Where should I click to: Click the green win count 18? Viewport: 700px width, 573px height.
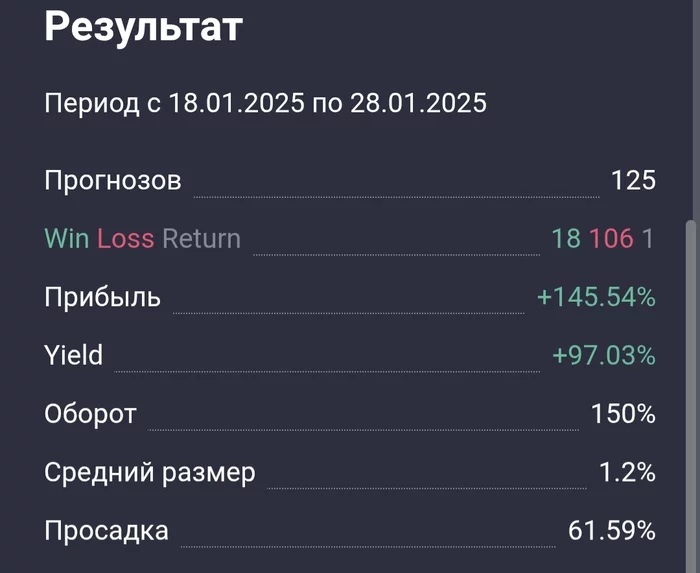566,238
